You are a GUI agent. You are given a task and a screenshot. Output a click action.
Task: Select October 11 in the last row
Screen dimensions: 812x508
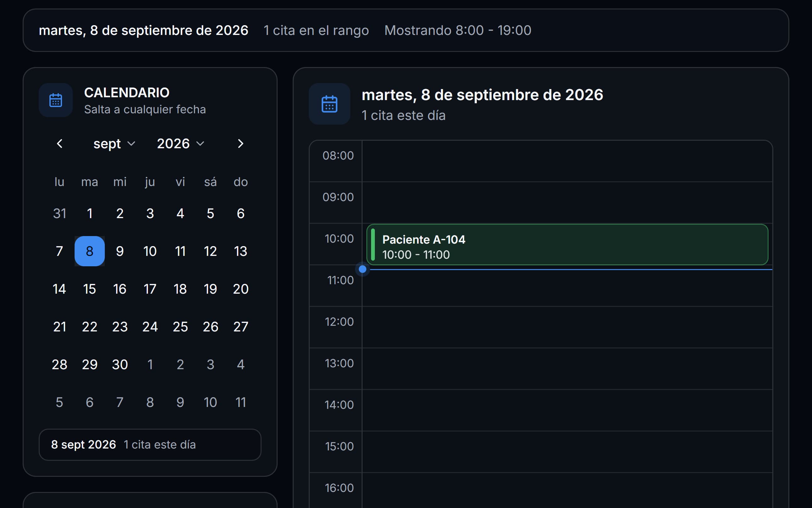(240, 402)
